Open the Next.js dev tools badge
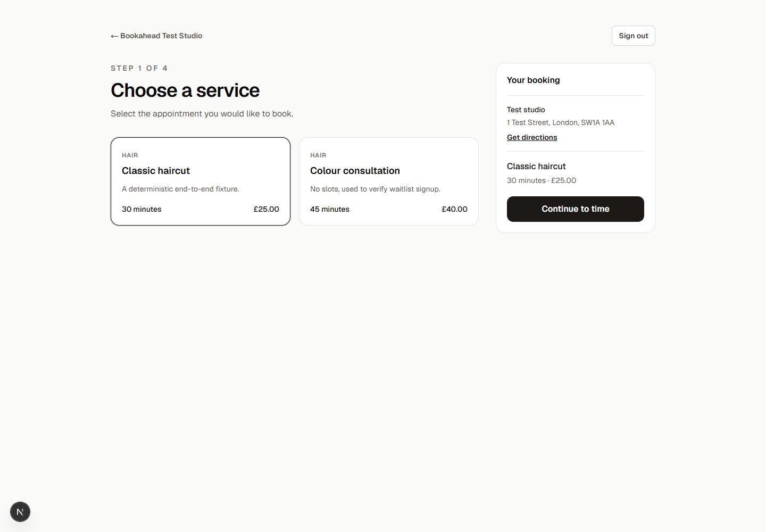Screen dimensions: 766x532 coord(20,512)
